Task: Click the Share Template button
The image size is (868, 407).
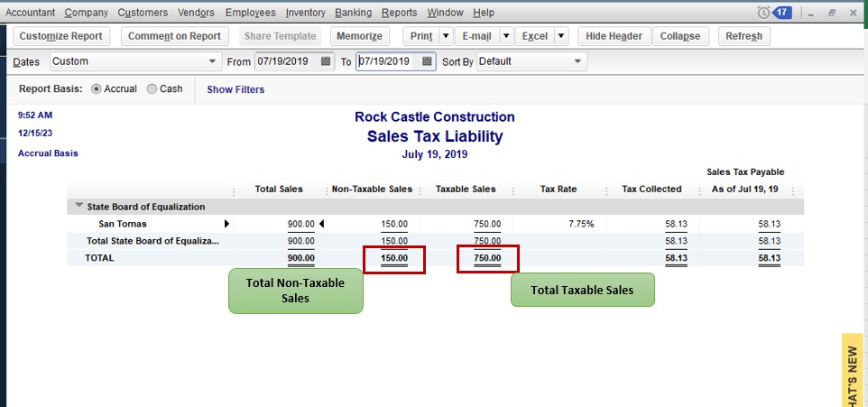Action: tap(280, 36)
